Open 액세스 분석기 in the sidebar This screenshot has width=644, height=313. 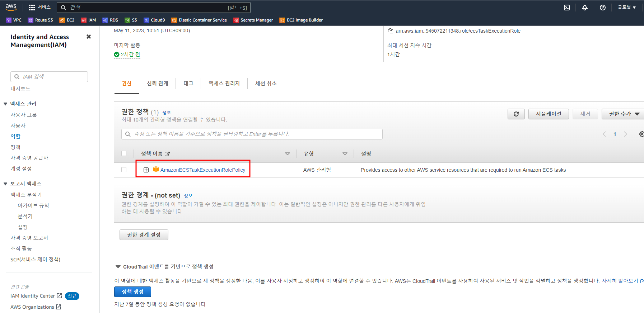pos(26,195)
